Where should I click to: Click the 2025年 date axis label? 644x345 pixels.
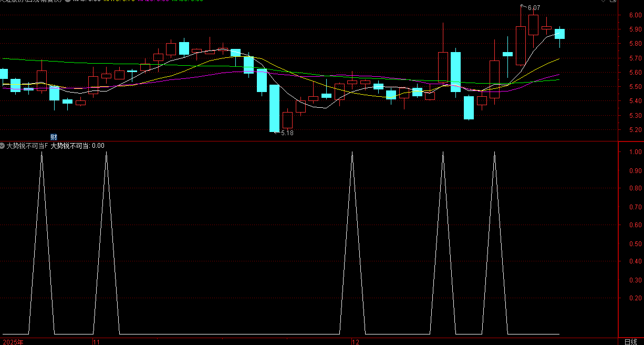point(13,342)
